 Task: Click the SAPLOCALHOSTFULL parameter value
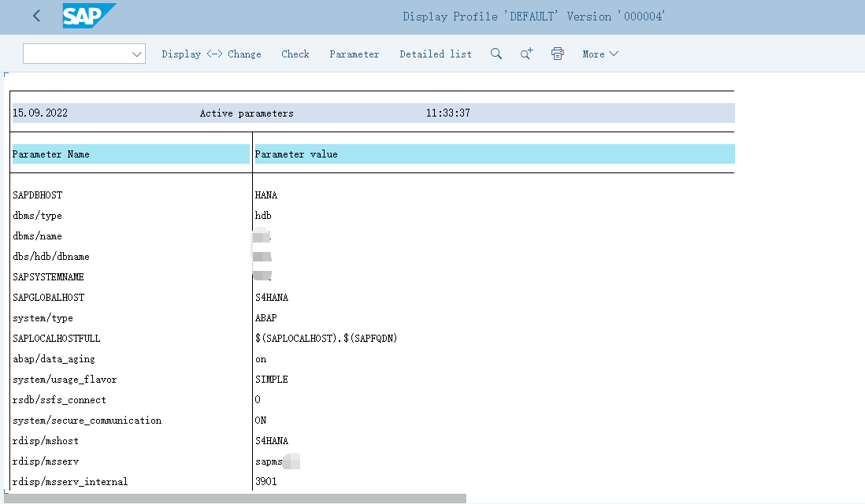pyautogui.click(x=327, y=338)
